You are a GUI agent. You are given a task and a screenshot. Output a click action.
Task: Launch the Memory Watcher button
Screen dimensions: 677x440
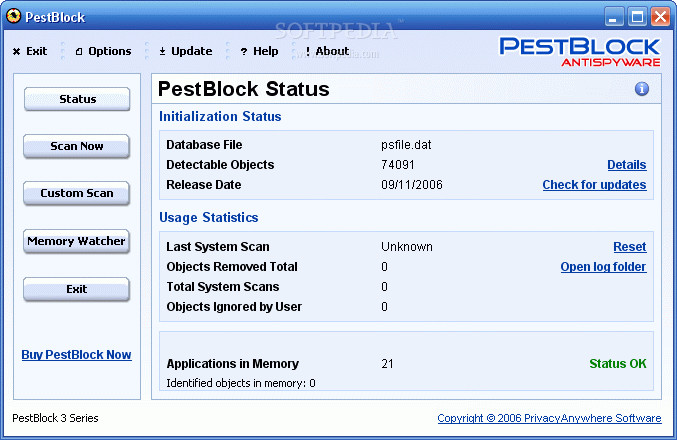pos(76,241)
